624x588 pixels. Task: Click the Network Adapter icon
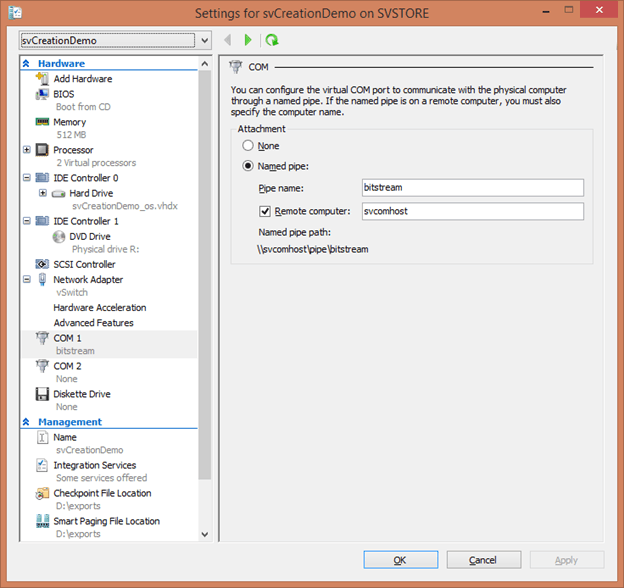tap(42, 280)
